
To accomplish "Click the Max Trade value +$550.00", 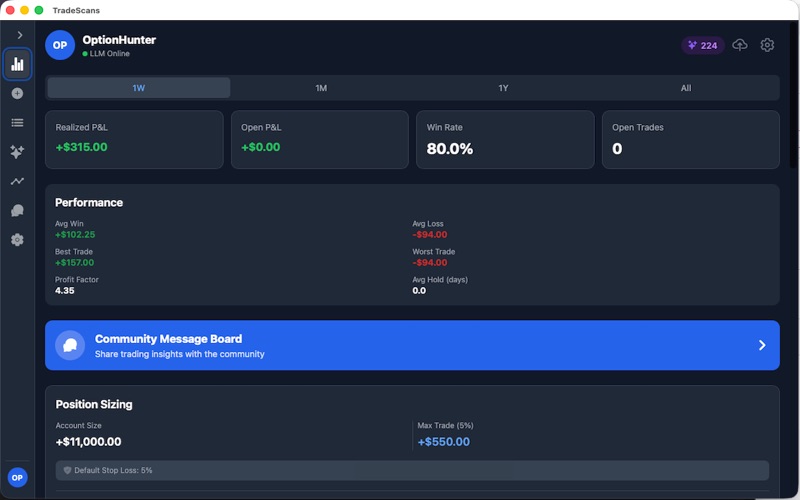I will coord(443,442).
